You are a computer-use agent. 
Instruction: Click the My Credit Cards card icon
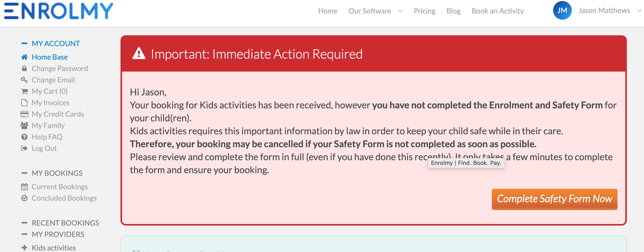24,114
